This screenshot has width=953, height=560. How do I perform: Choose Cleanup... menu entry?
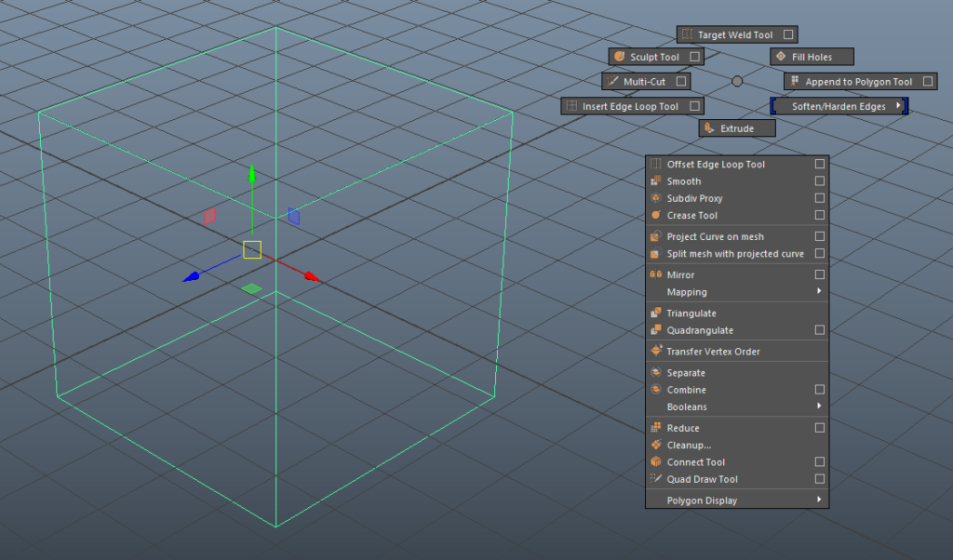point(737,445)
